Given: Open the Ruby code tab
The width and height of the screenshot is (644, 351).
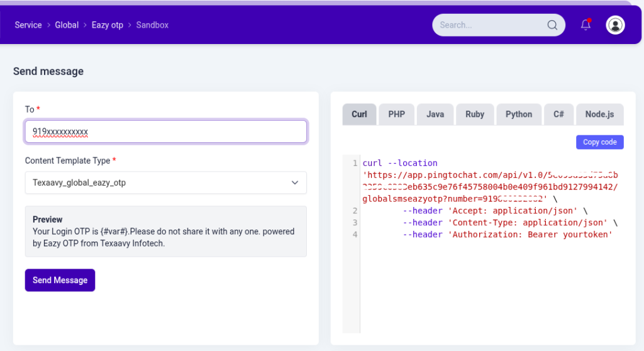Looking at the screenshot, I should tap(475, 114).
